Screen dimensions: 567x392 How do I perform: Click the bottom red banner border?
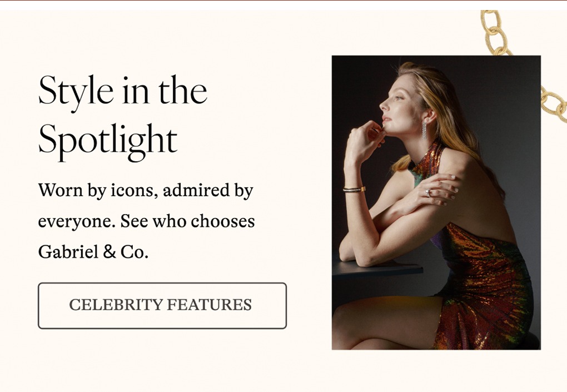(283, 390)
